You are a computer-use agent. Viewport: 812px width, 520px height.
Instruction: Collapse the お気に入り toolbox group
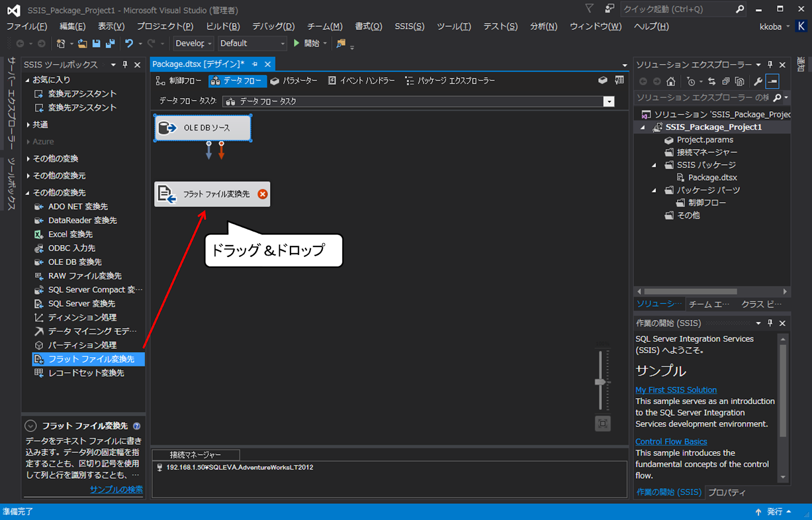[28, 80]
